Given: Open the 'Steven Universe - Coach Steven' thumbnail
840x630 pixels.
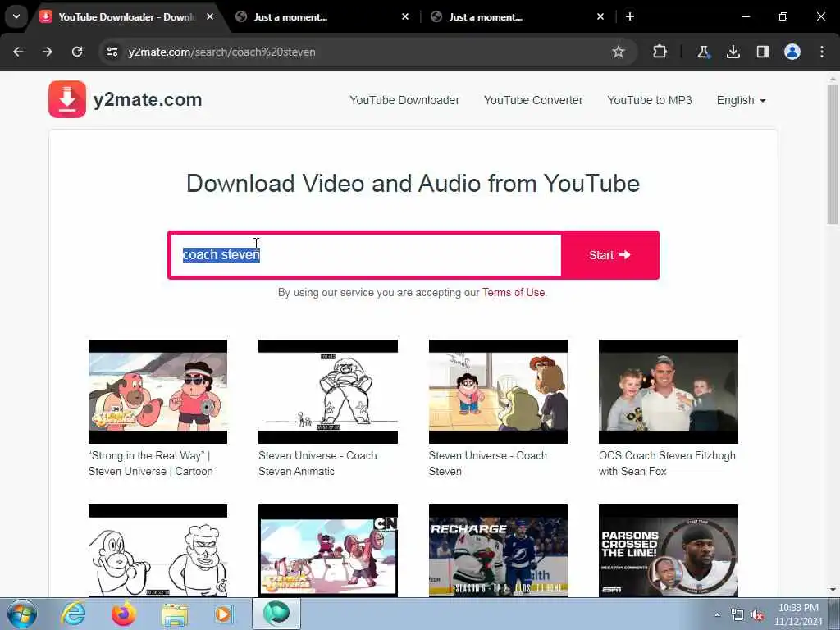Looking at the screenshot, I should click(498, 391).
